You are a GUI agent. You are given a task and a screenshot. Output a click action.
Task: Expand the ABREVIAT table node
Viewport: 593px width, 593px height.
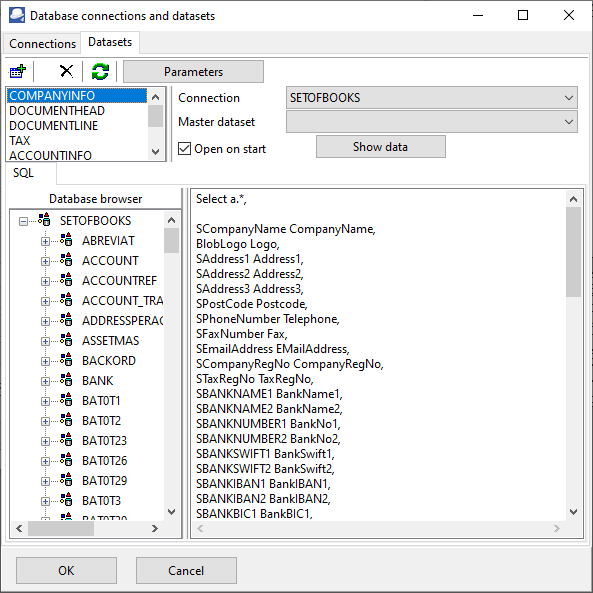point(45,241)
